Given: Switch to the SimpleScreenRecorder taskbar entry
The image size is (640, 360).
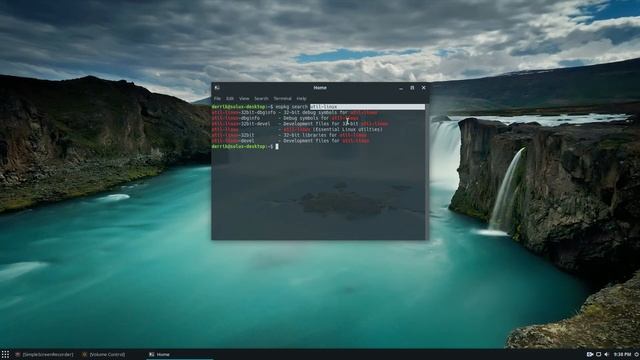Looking at the screenshot, I should pyautogui.click(x=44, y=354).
